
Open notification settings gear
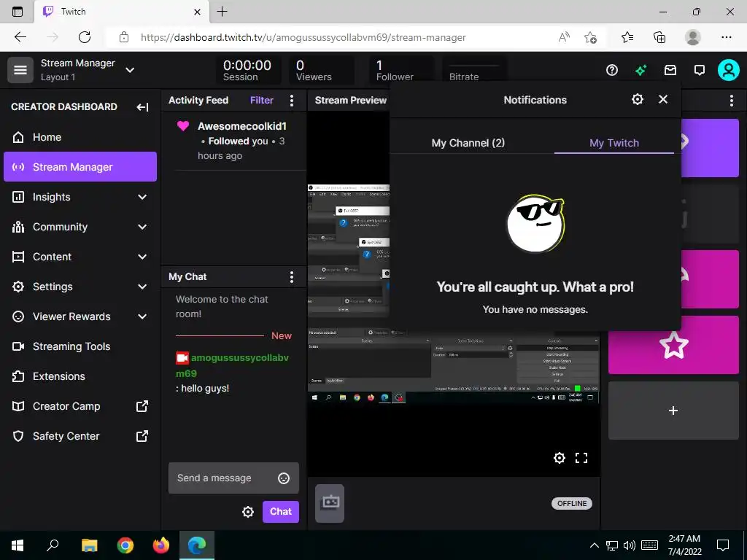coord(637,99)
